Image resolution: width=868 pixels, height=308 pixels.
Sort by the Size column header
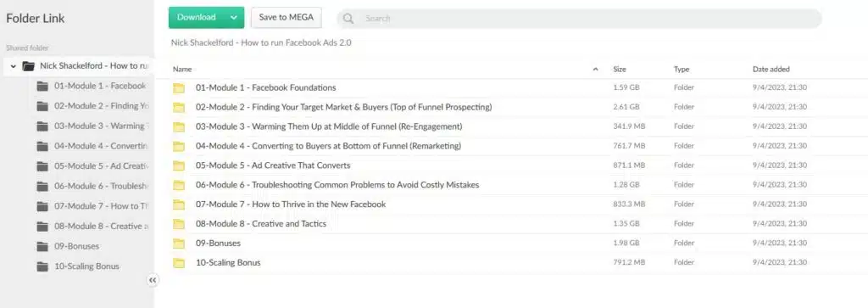click(x=620, y=70)
